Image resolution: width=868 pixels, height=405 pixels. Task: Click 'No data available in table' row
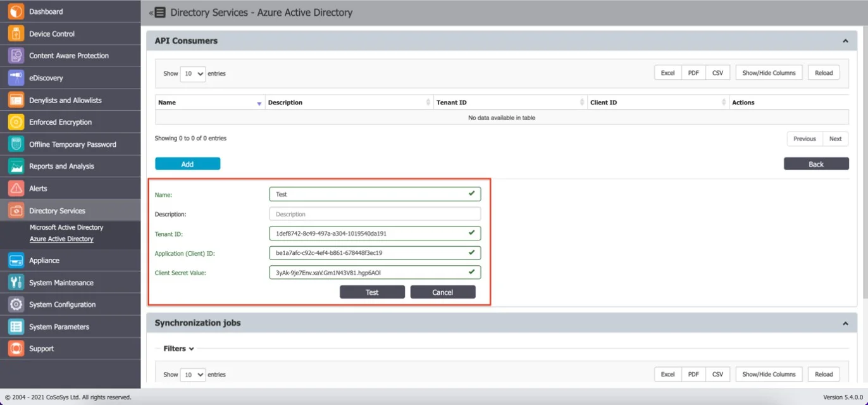pos(502,118)
